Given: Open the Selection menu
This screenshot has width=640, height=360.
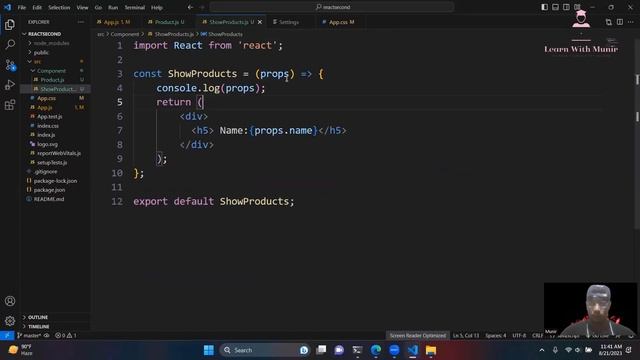Looking at the screenshot, I should coord(59,7).
